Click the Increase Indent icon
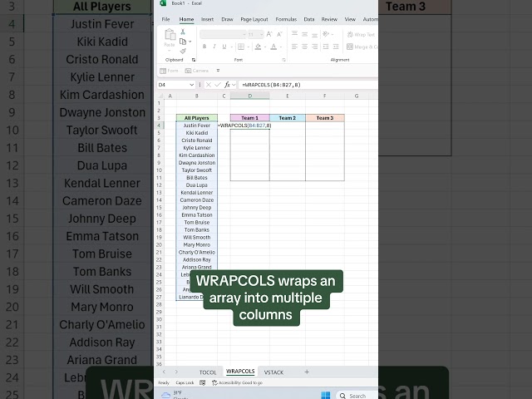The width and height of the screenshot is (532, 399). pyautogui.click(x=336, y=47)
